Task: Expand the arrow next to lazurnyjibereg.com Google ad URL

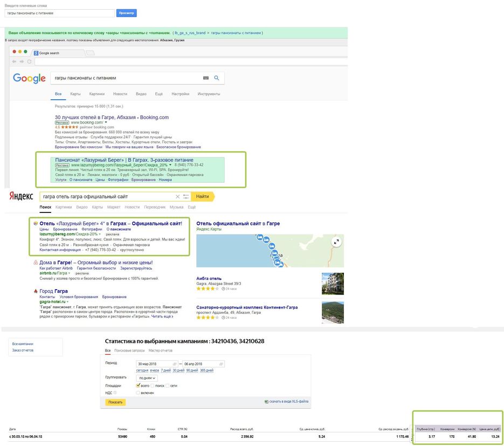Action: coord(170,165)
